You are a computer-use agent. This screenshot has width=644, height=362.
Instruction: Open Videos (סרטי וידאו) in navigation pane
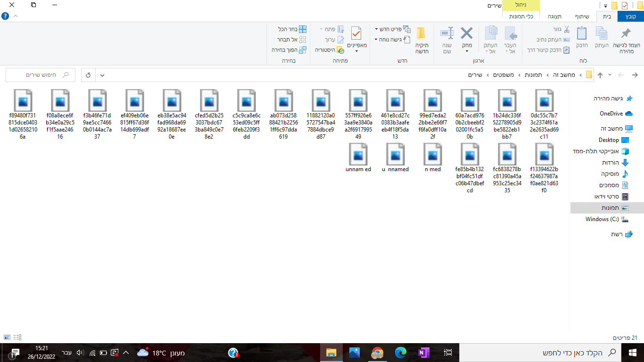click(611, 197)
